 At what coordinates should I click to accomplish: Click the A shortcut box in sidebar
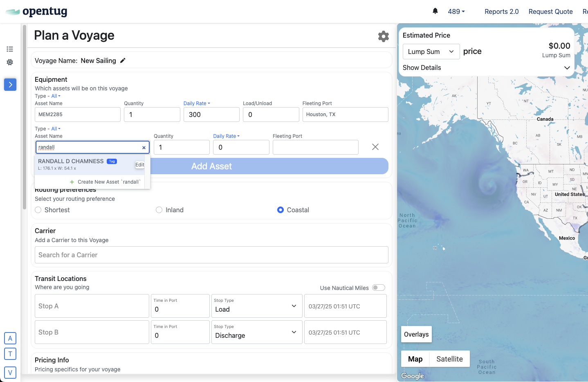10,338
